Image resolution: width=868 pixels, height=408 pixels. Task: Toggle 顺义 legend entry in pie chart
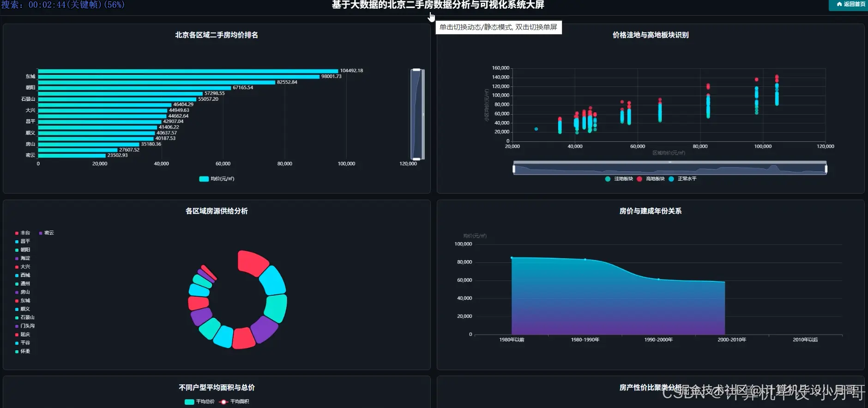(23, 309)
